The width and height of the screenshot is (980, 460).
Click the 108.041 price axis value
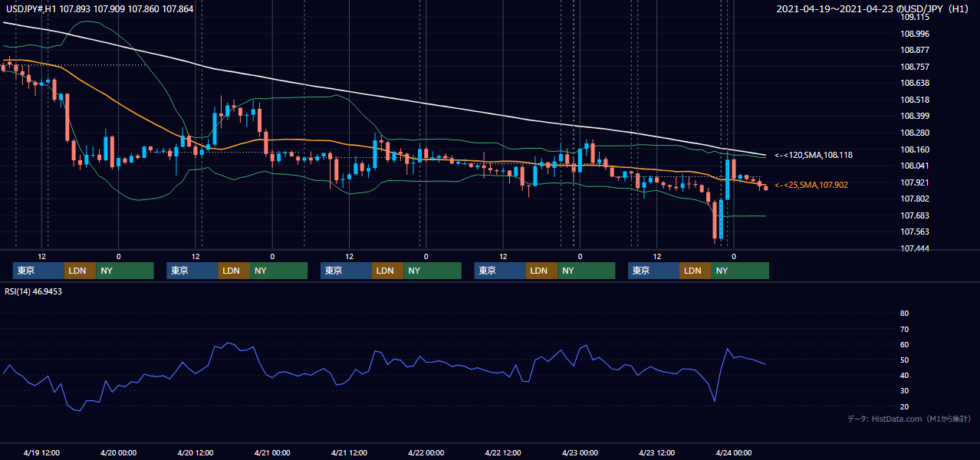[915, 166]
